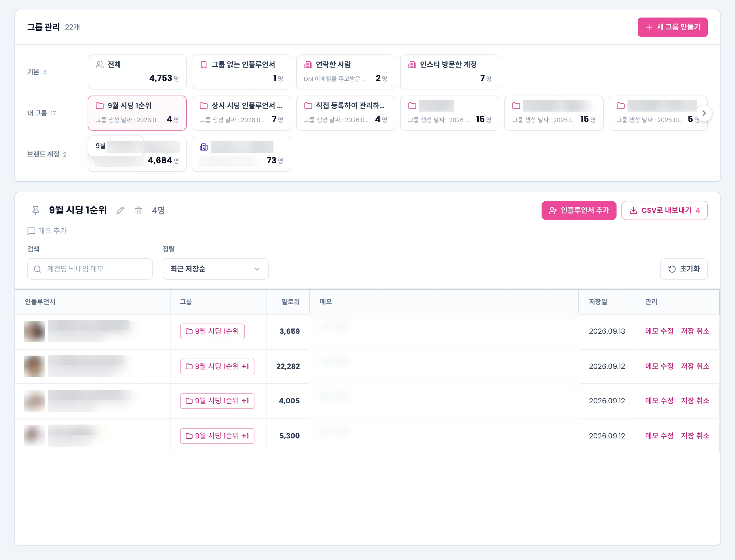Click the download icon on CSV로 내보내기
The image size is (735, 560).
(633, 210)
